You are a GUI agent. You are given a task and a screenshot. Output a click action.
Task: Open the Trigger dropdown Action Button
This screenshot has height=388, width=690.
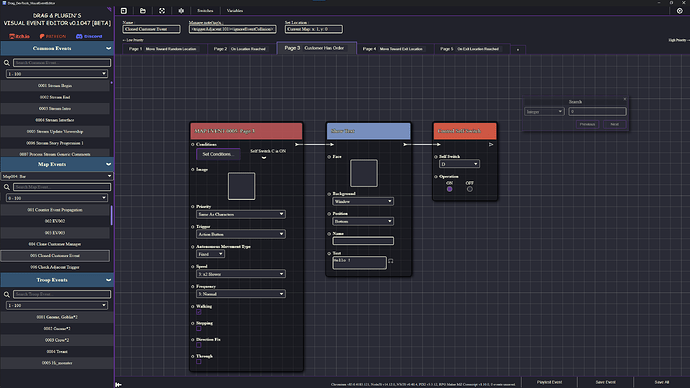point(241,234)
